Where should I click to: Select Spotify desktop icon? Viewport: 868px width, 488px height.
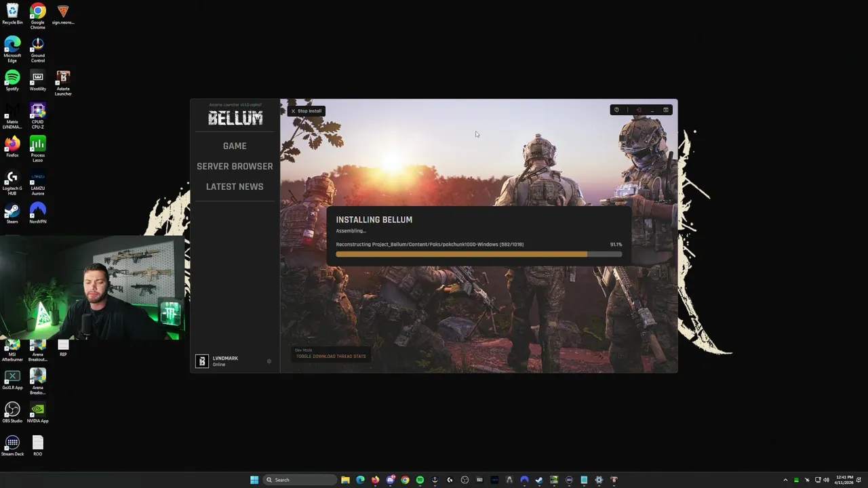pyautogui.click(x=12, y=81)
